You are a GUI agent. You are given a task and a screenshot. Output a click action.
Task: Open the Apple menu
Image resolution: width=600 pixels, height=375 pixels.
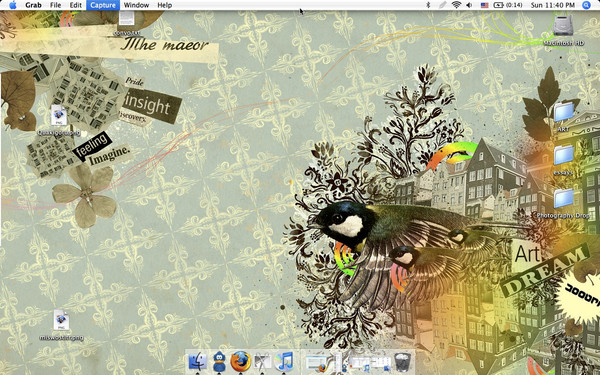click(x=13, y=5)
